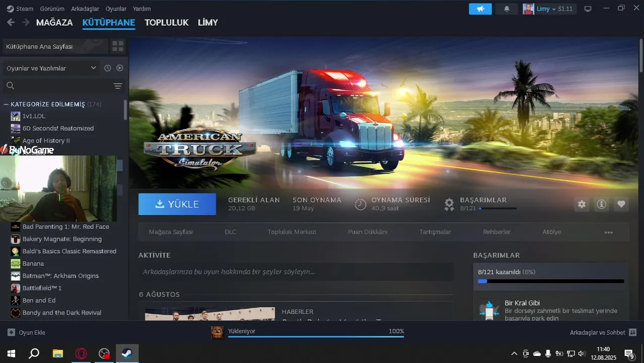644x363 pixels.
Task: Show more game links with ellipsis
Action: coord(609,232)
